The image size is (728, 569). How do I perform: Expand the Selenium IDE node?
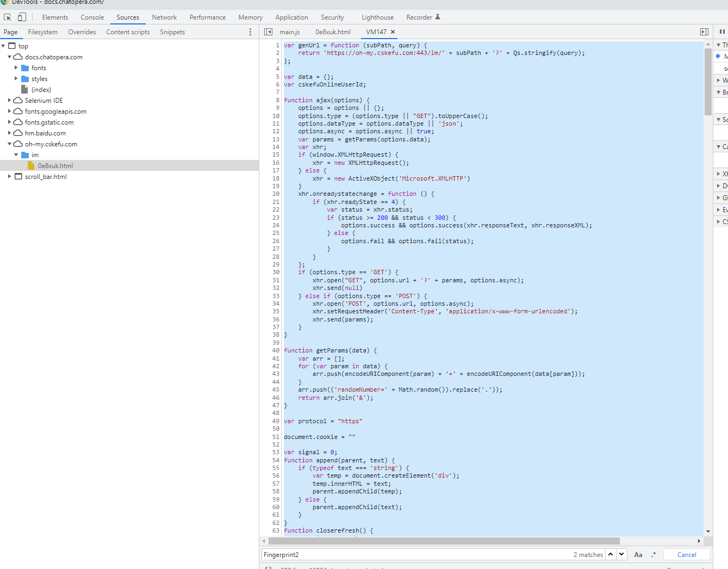click(10, 101)
